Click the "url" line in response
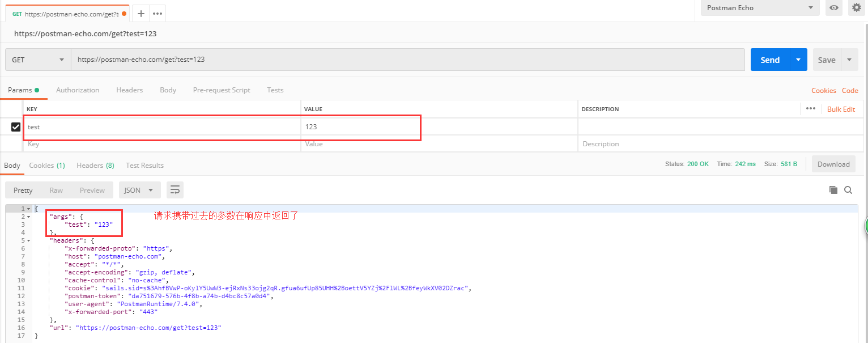The image size is (868, 343). click(135, 328)
